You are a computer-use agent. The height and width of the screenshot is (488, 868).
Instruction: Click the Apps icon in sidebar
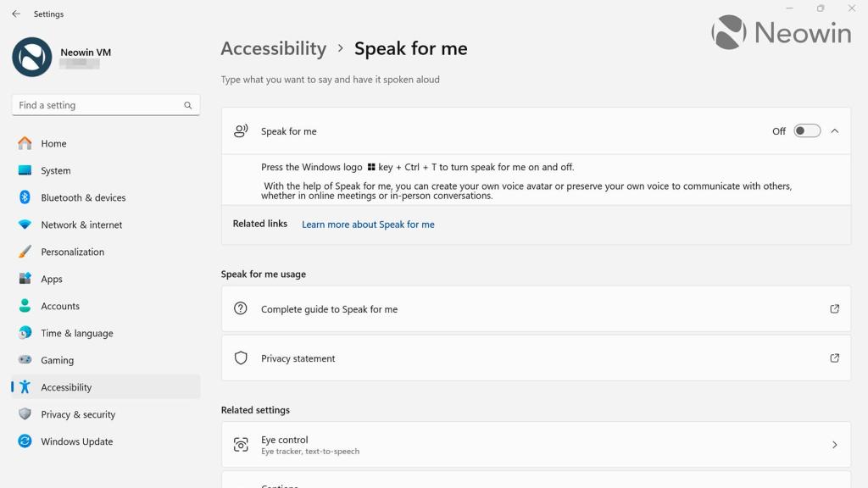click(x=25, y=279)
